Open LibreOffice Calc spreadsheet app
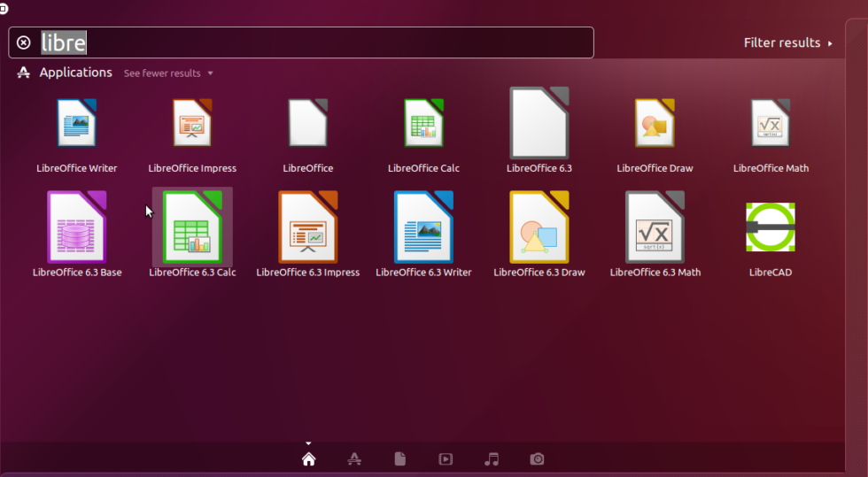Image resolution: width=868 pixels, height=477 pixels. tap(423, 123)
